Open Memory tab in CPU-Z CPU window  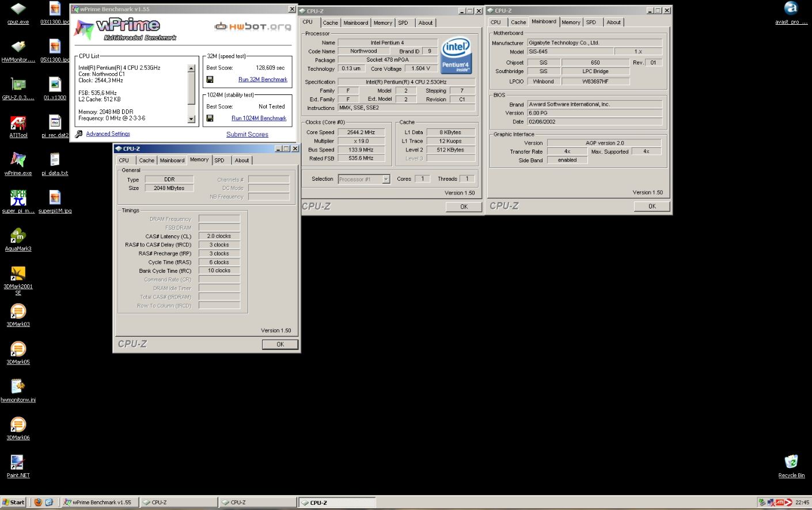click(x=382, y=22)
